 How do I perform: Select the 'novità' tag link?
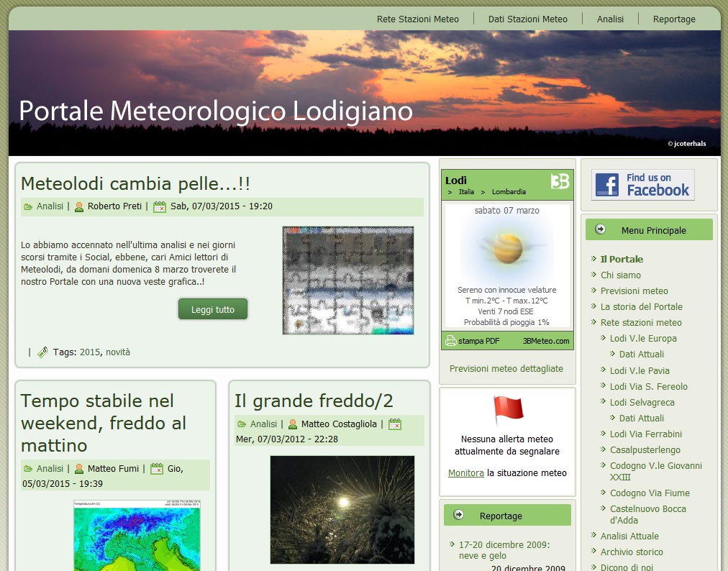pyautogui.click(x=118, y=352)
